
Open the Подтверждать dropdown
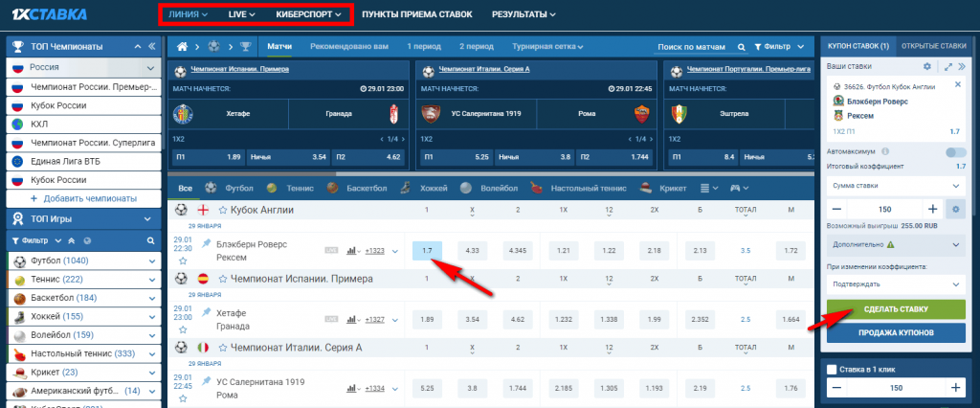[896, 284]
